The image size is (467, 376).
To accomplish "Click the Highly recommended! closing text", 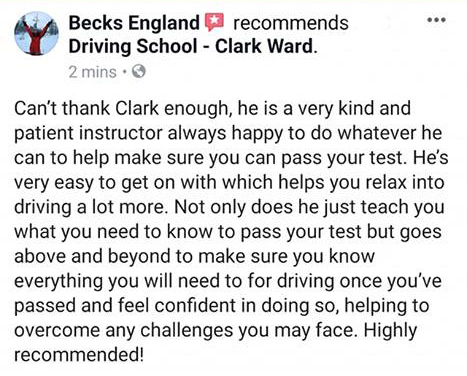I will pyautogui.click(x=215, y=342).
